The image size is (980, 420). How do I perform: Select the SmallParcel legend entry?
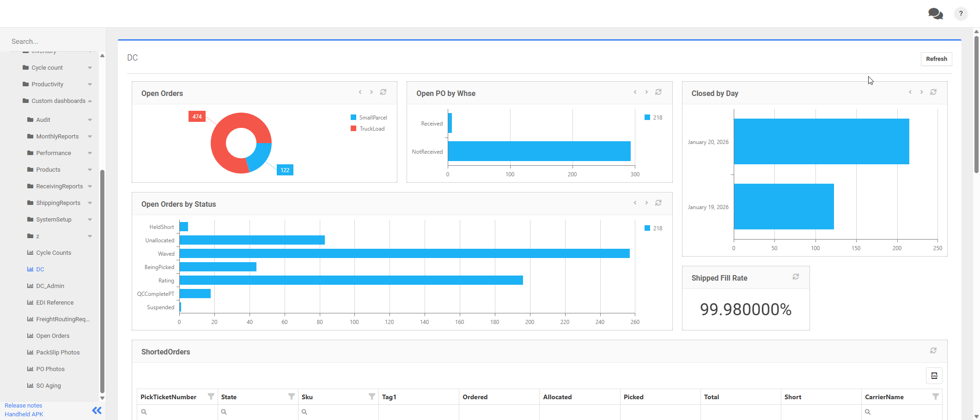pos(369,117)
